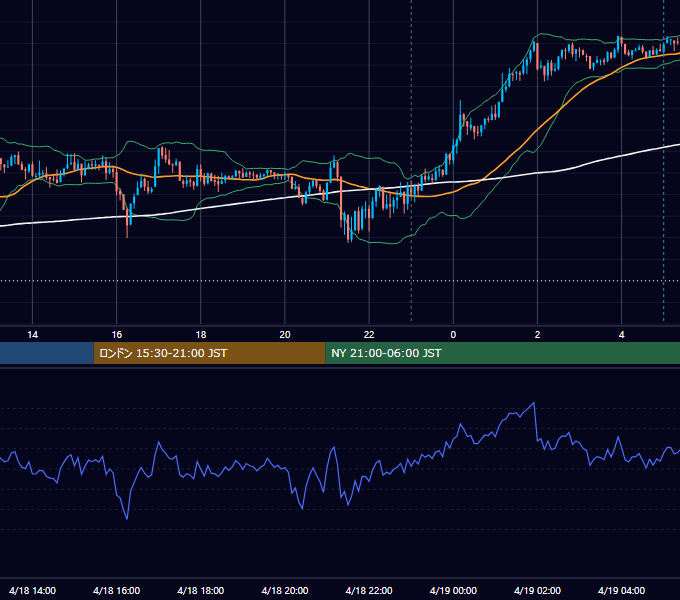Click the 4/18 14:00 date label
680x600 pixels.
[33, 590]
